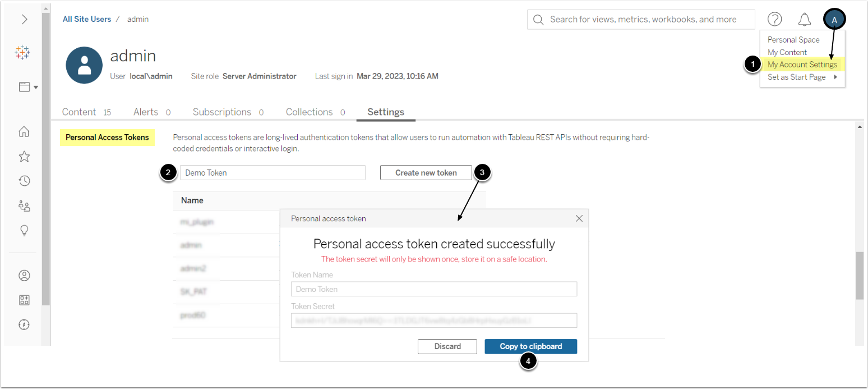
Task: Click the Users icon in sidebar
Action: pos(24,276)
